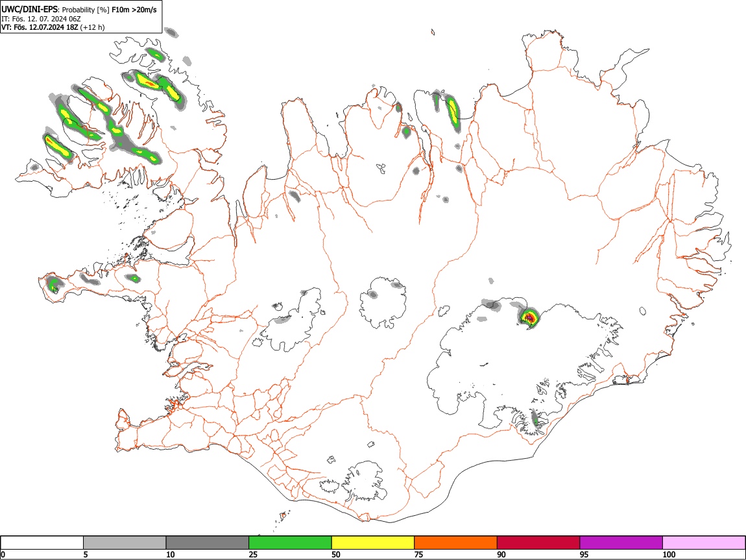Click the legend tick label '25'
Screen dimensions: 746x560
click(253, 555)
